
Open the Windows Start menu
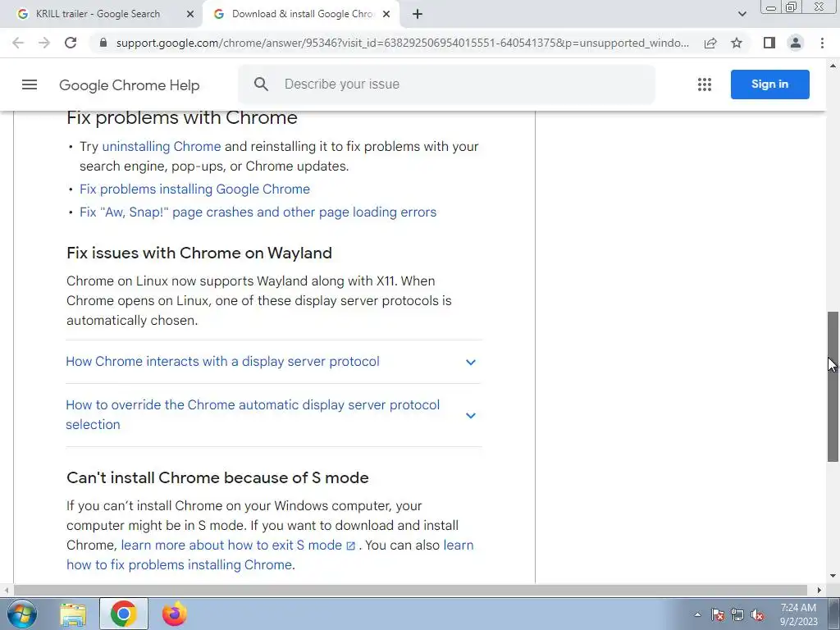21,614
